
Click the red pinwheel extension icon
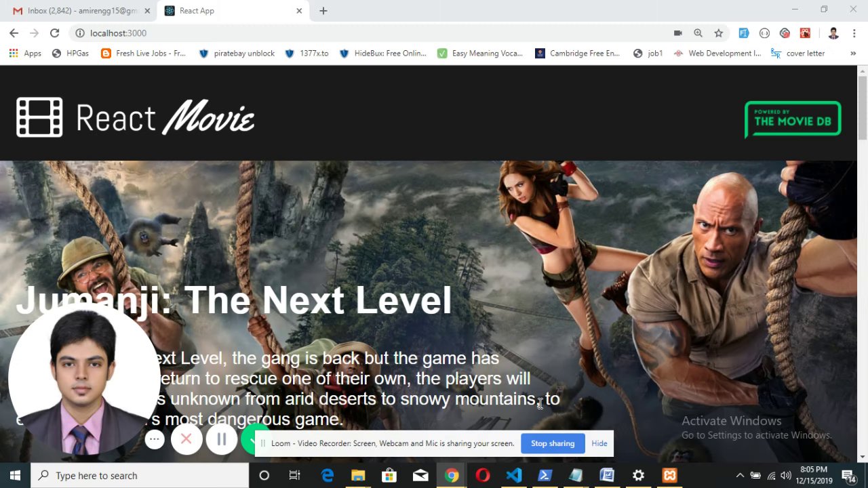785,33
